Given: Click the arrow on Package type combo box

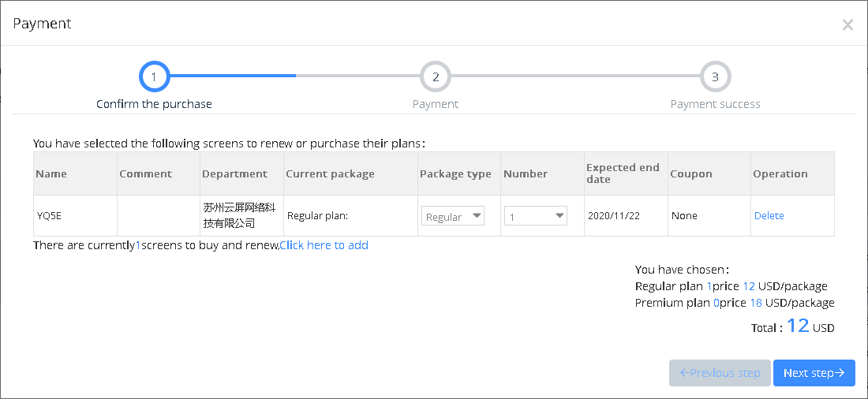Looking at the screenshot, I should 476,216.
